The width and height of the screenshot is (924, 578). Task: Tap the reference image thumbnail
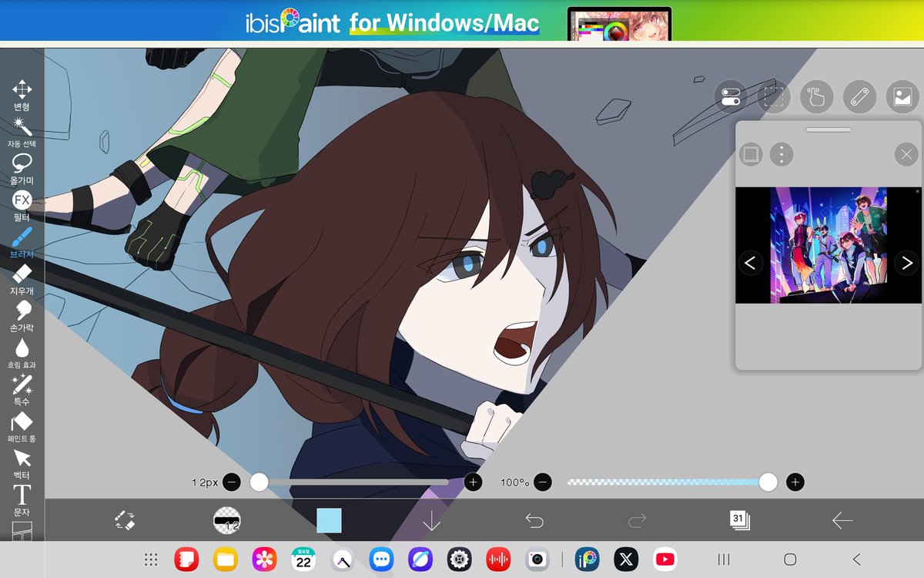coord(829,245)
